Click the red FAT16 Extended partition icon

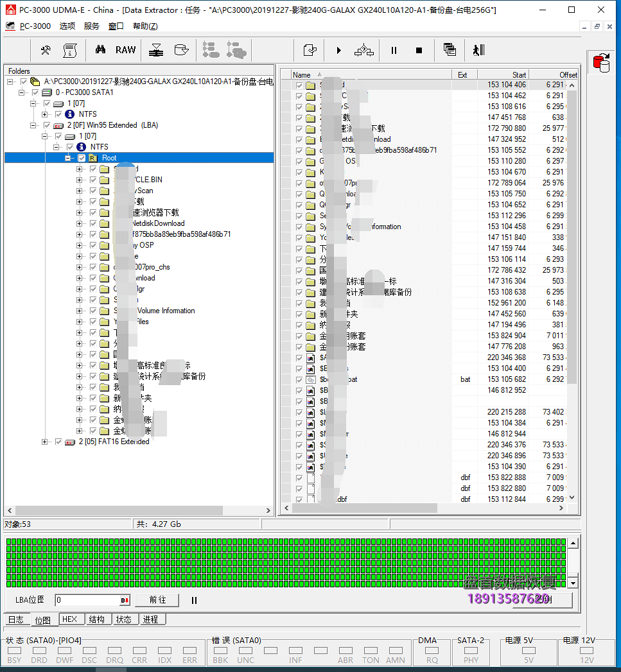[x=70, y=442]
